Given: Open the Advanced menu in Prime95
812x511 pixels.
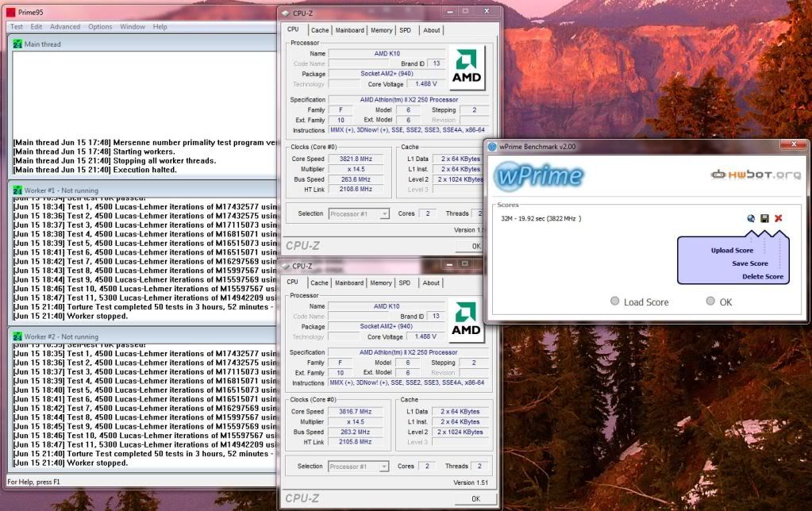Looking at the screenshot, I should point(65,26).
